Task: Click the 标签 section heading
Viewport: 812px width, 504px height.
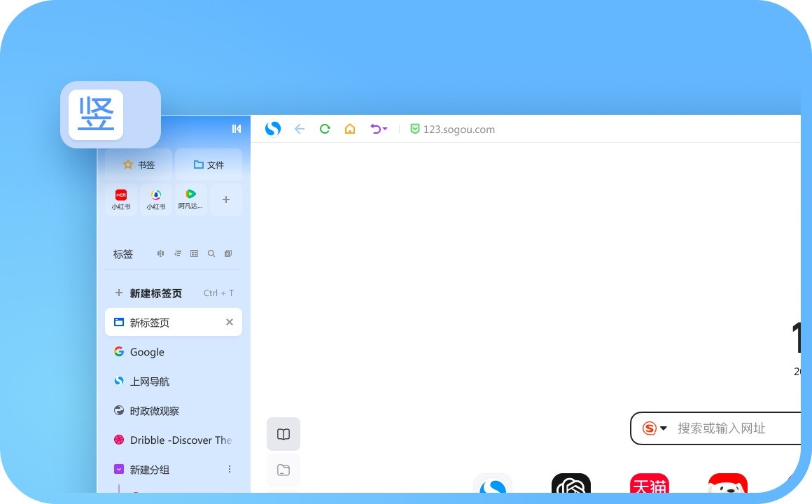Action: click(x=123, y=254)
